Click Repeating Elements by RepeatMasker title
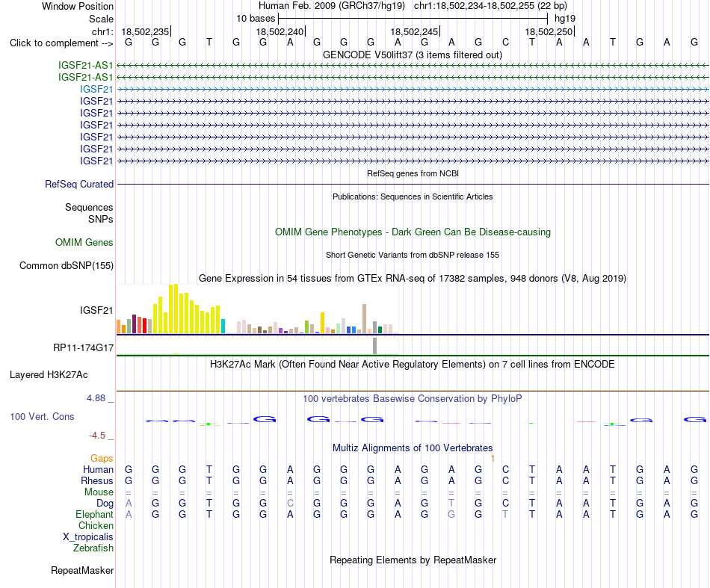710x588 pixels. click(x=413, y=560)
